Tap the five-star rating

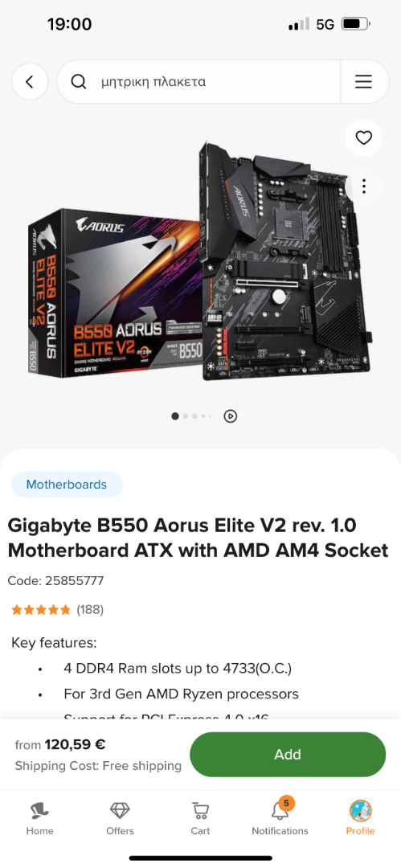pyautogui.click(x=41, y=609)
